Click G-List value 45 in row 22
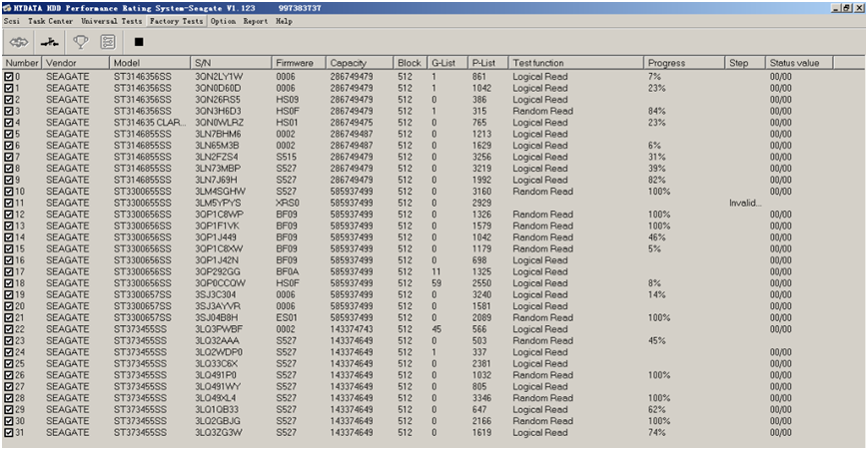The height and width of the screenshot is (450, 868). pos(436,329)
